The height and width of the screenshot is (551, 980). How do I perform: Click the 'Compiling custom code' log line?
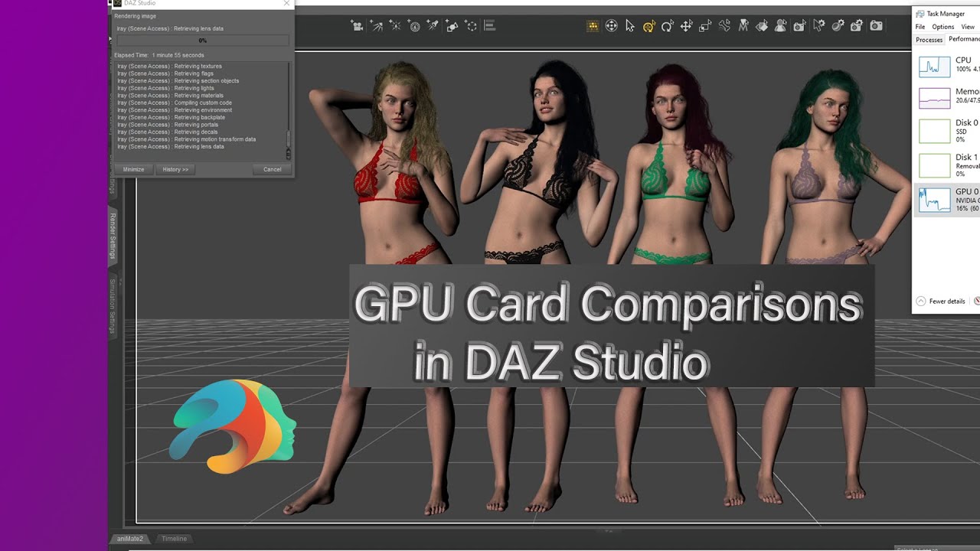point(175,103)
